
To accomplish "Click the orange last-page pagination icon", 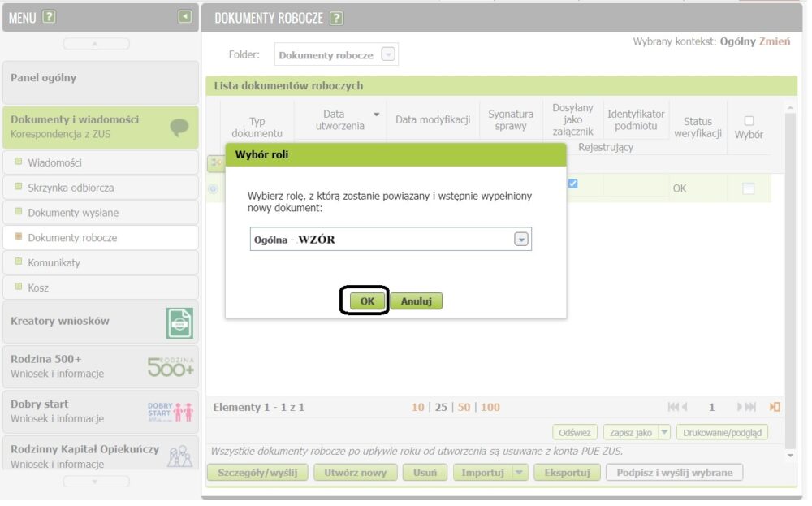I will [x=775, y=407].
